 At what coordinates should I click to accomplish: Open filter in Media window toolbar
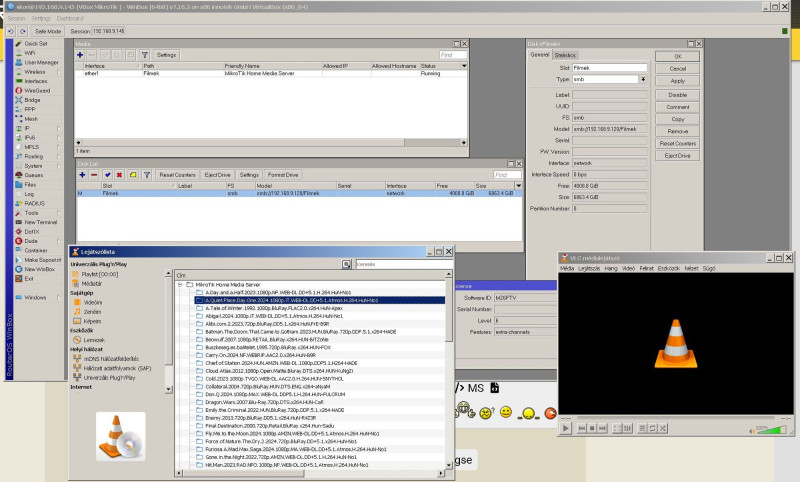(x=145, y=55)
